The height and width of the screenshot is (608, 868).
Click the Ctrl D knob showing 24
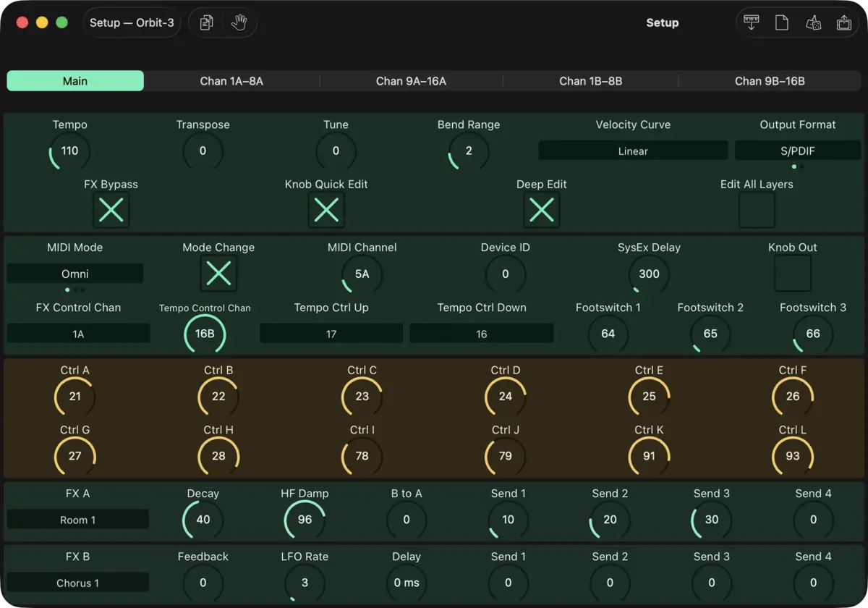[506, 397]
